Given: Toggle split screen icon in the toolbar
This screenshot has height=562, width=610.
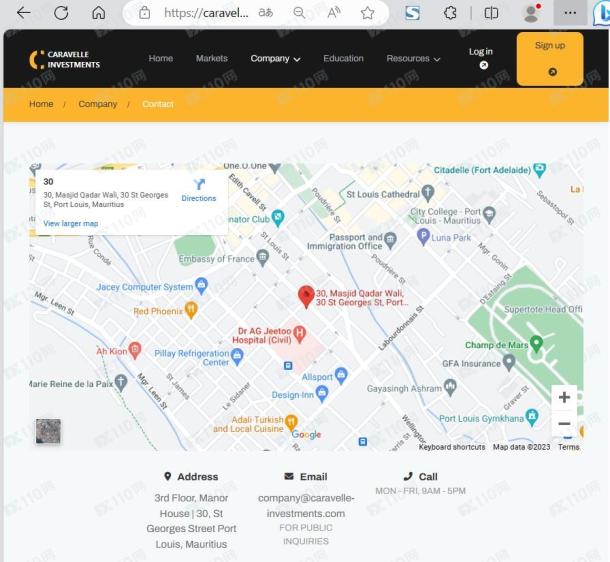Looking at the screenshot, I should (491, 13).
